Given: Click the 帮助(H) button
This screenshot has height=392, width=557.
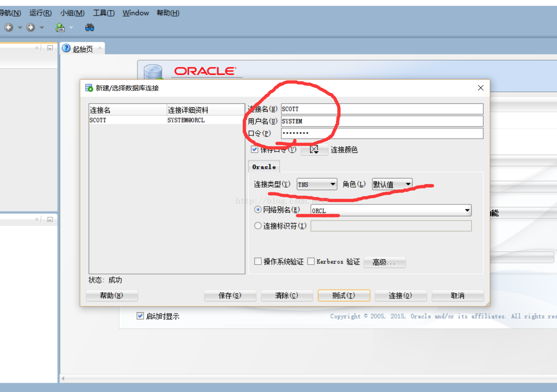Looking at the screenshot, I should point(112,296).
